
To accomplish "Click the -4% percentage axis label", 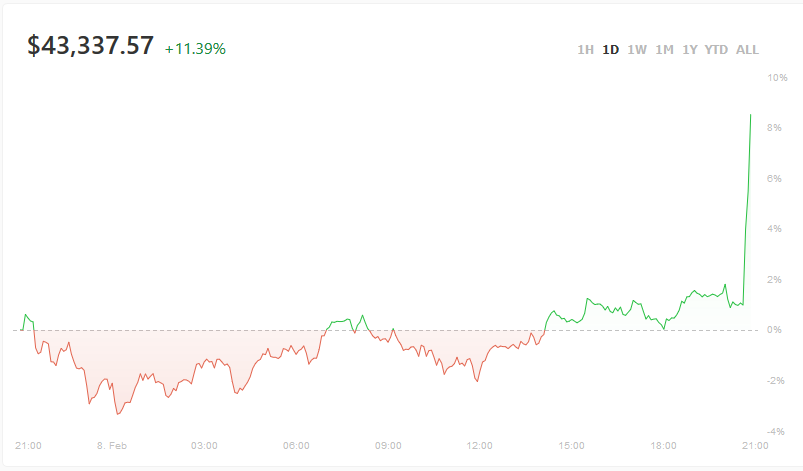I will [776, 432].
